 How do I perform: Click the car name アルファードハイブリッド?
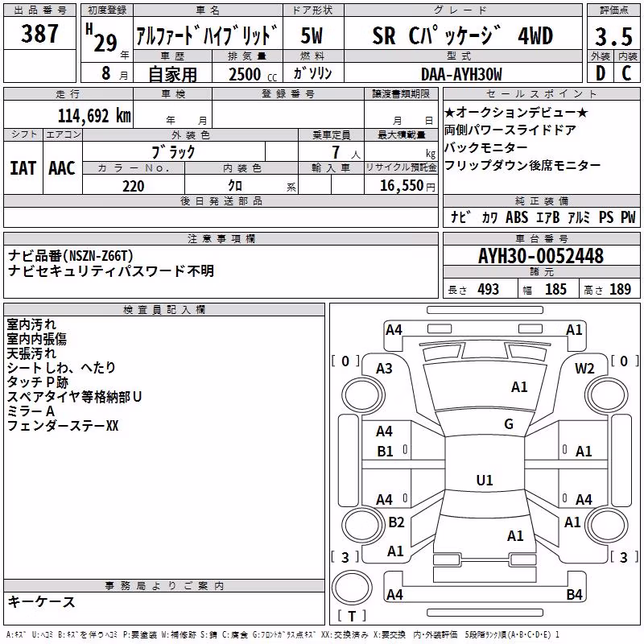(x=207, y=35)
